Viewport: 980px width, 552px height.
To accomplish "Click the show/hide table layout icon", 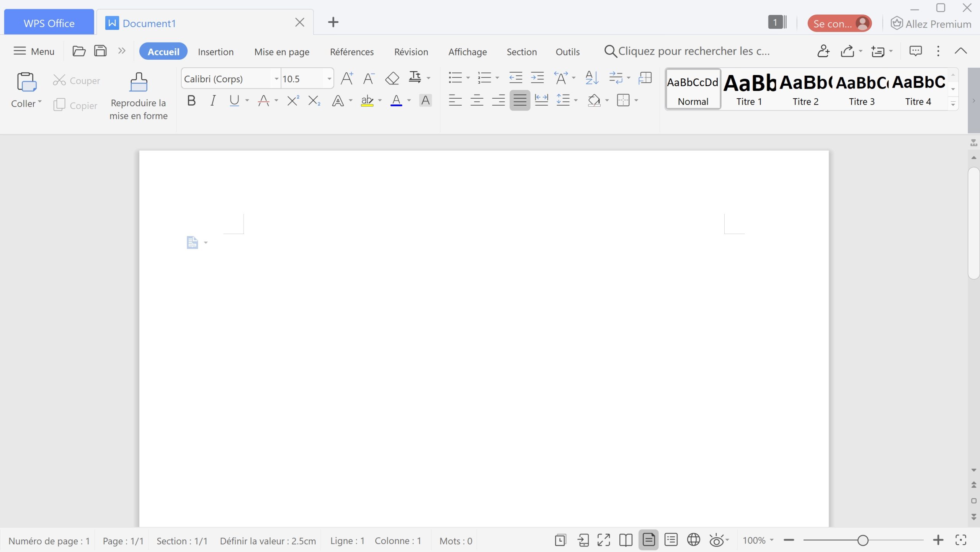I will (645, 78).
